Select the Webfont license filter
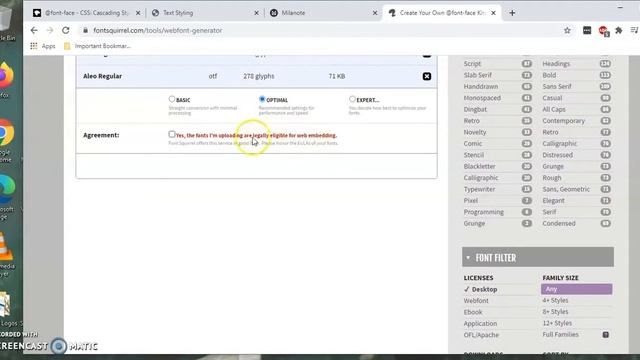Screen dimensions: 640x360 pyautogui.click(x=476, y=300)
